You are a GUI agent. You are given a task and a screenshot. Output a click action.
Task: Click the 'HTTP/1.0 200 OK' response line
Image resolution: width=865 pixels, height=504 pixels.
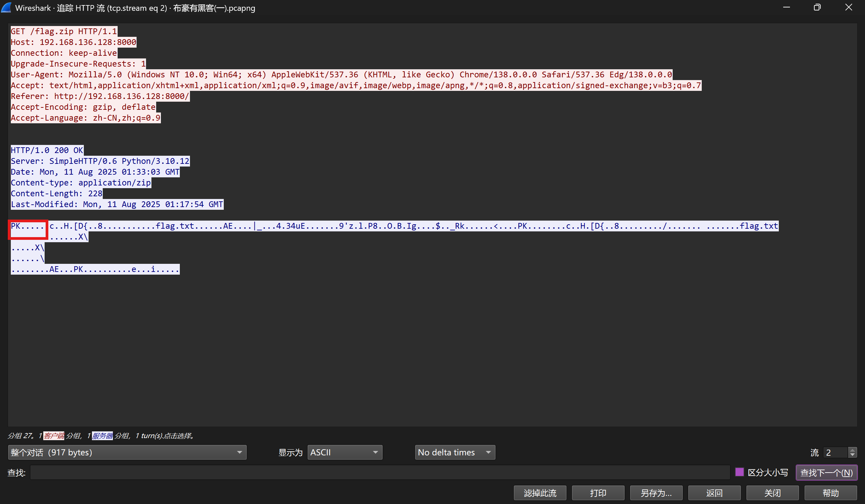click(47, 150)
